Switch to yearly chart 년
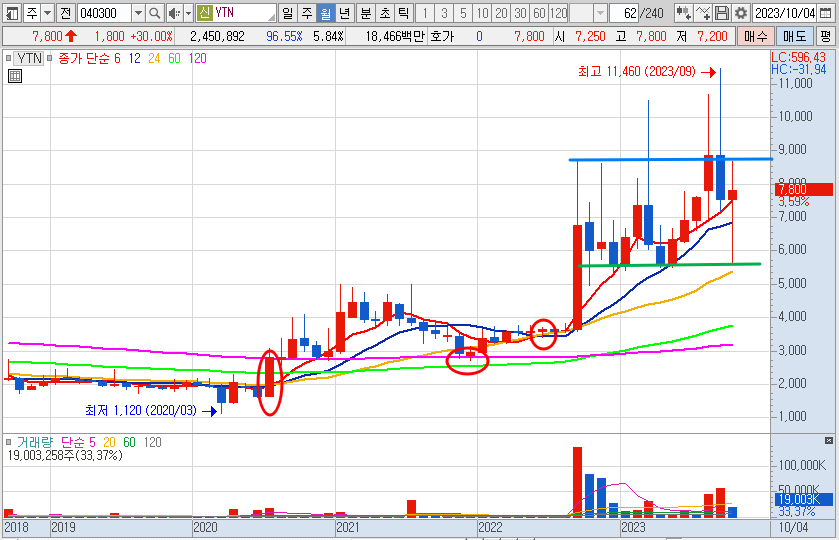The image size is (839, 540). click(344, 13)
